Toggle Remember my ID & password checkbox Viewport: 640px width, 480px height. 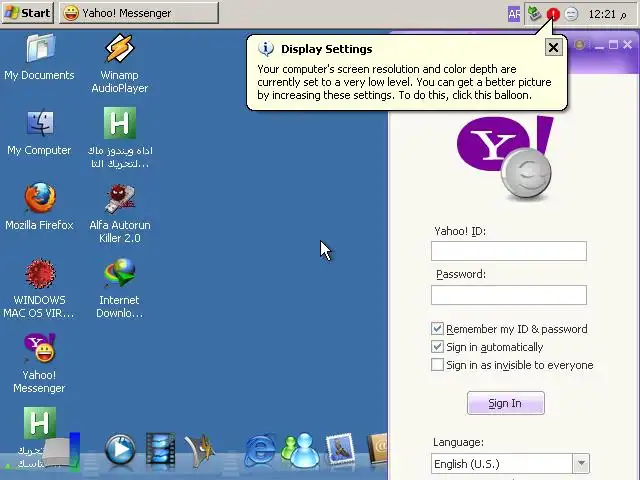click(437, 329)
